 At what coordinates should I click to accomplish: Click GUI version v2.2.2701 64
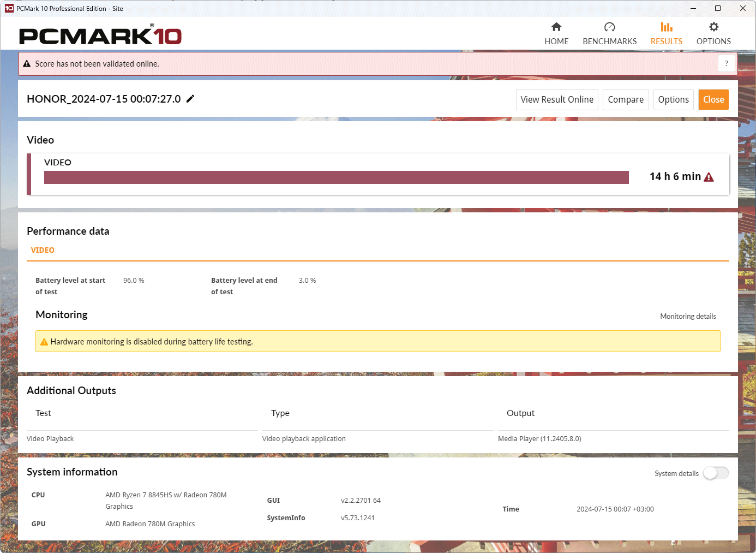coord(361,500)
